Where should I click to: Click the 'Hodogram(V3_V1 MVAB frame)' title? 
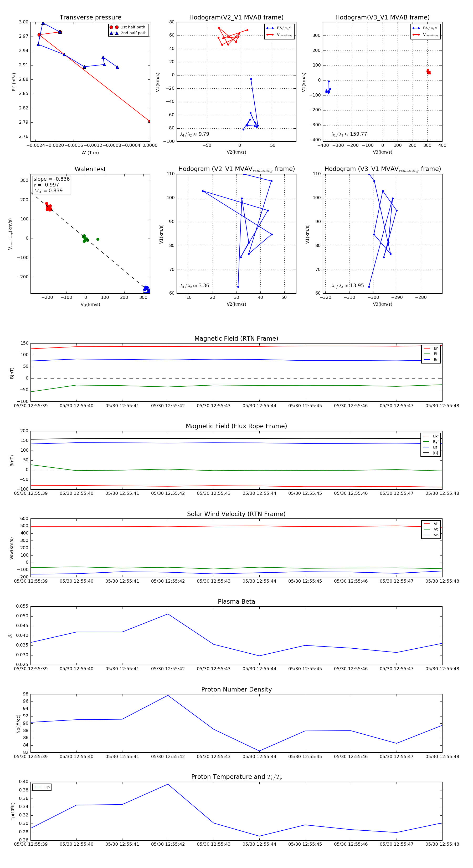[382, 18]
